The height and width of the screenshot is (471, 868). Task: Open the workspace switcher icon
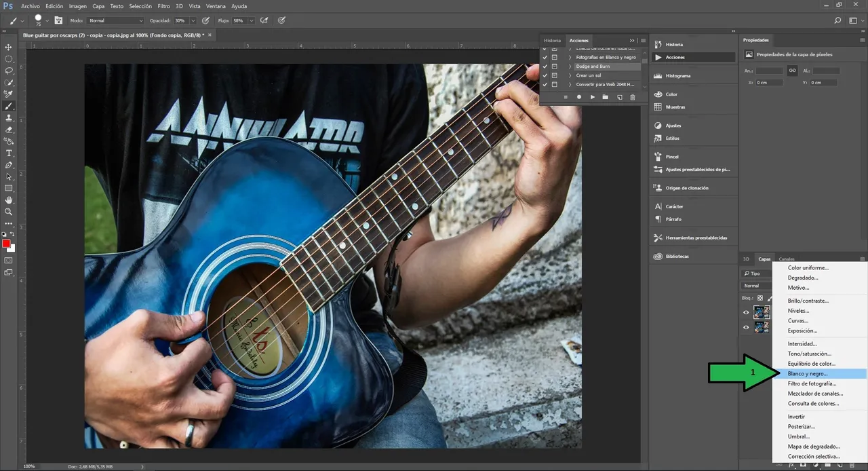coord(854,20)
